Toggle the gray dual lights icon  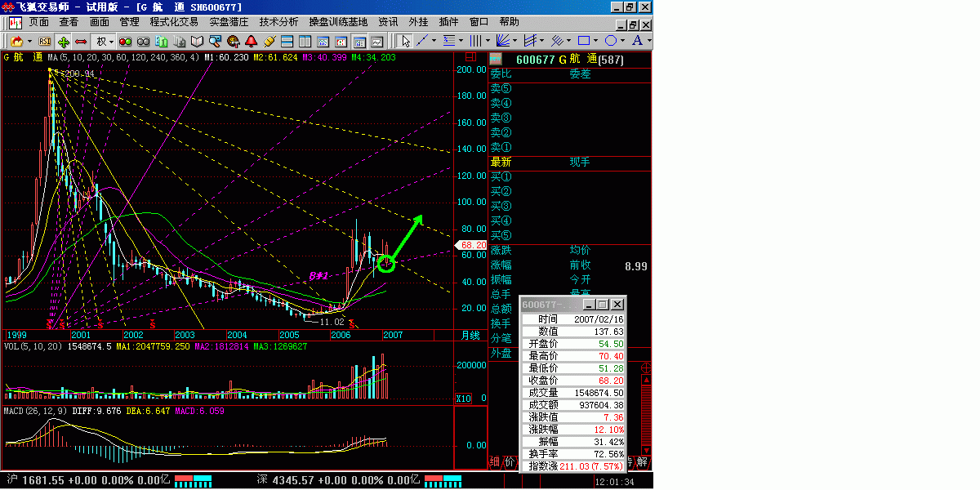click(143, 41)
